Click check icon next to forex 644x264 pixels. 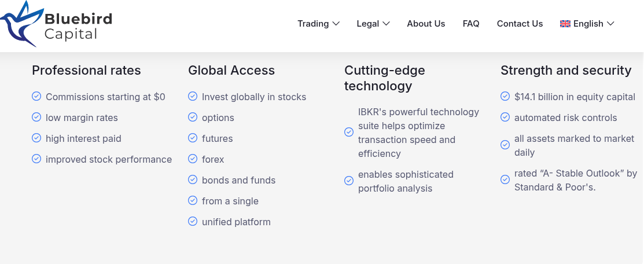coord(193,159)
